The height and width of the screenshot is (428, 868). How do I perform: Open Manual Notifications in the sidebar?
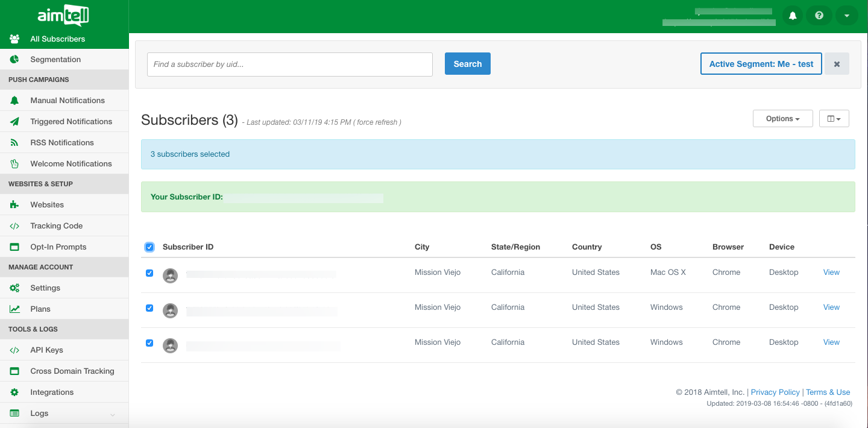tap(68, 100)
